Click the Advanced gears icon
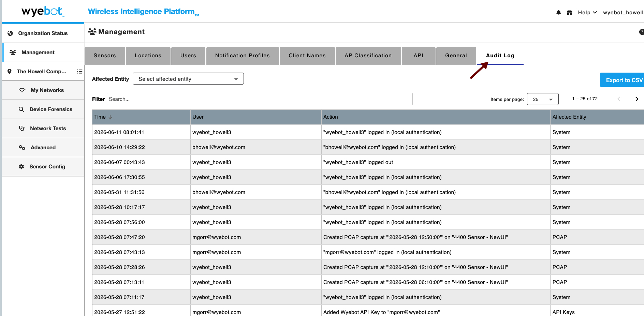644x316 pixels. coord(22,148)
